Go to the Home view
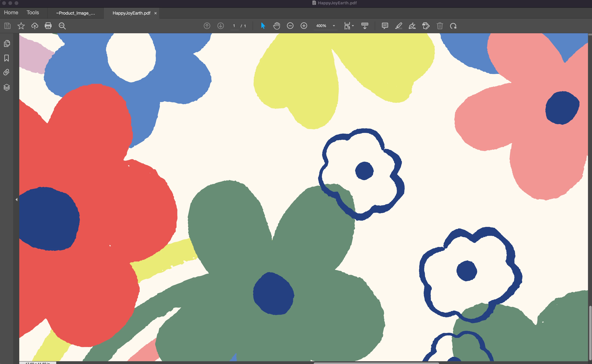 point(11,13)
